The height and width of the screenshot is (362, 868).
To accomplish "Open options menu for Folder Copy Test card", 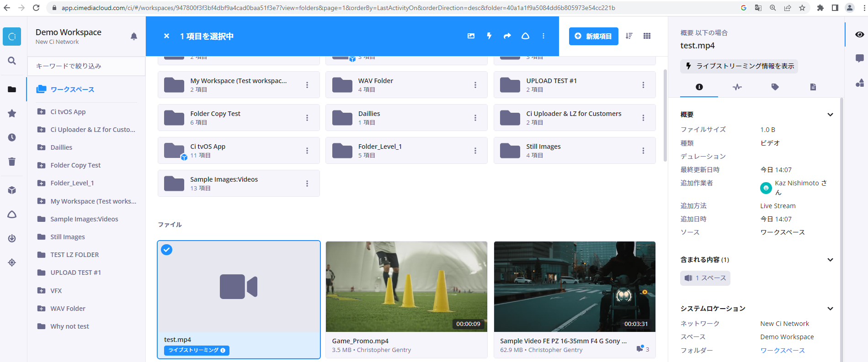I will tap(307, 118).
